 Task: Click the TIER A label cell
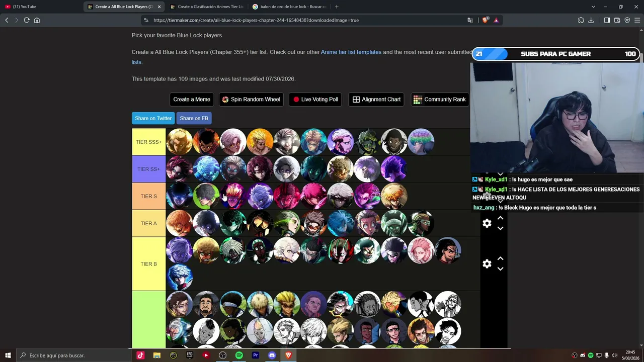click(149, 223)
